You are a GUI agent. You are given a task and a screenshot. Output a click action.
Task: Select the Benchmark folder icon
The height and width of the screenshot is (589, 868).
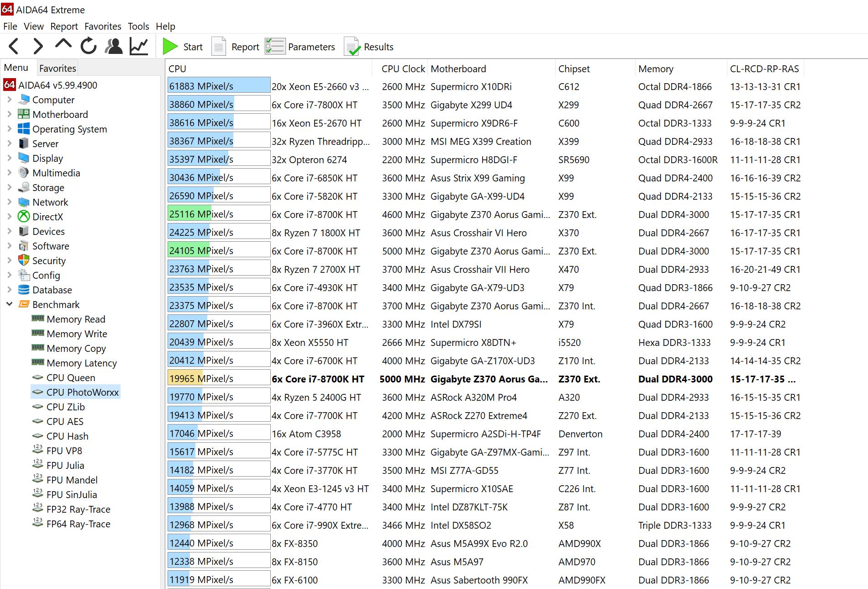pyautogui.click(x=24, y=304)
